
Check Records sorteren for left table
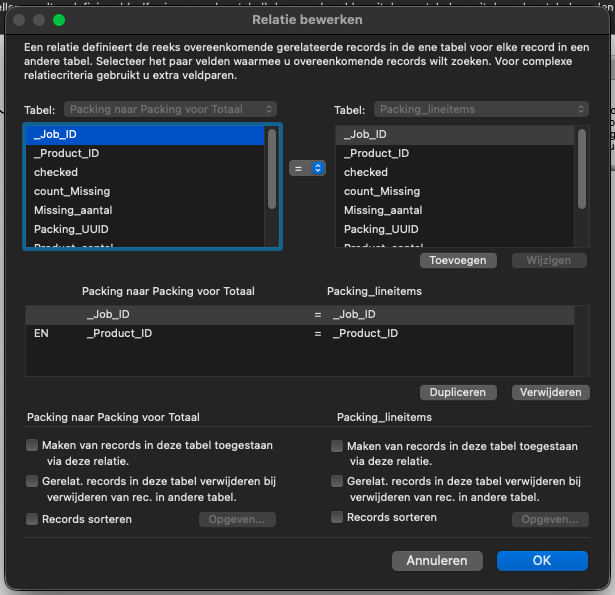point(33,519)
